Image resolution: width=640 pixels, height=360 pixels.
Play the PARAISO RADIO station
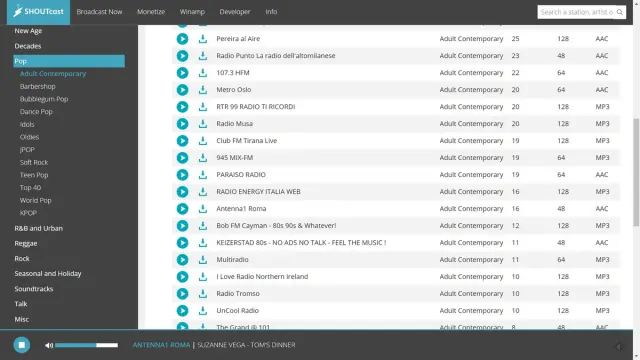tap(182, 175)
